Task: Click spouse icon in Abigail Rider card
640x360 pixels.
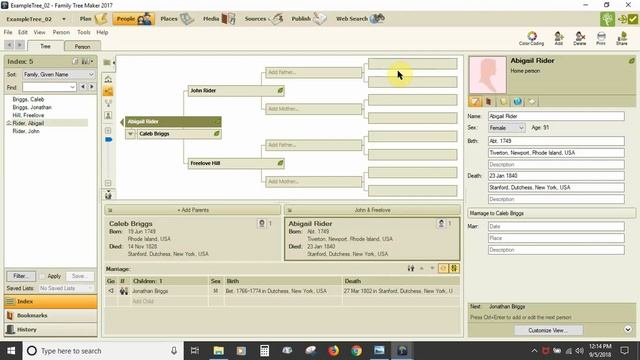Action: click(441, 223)
